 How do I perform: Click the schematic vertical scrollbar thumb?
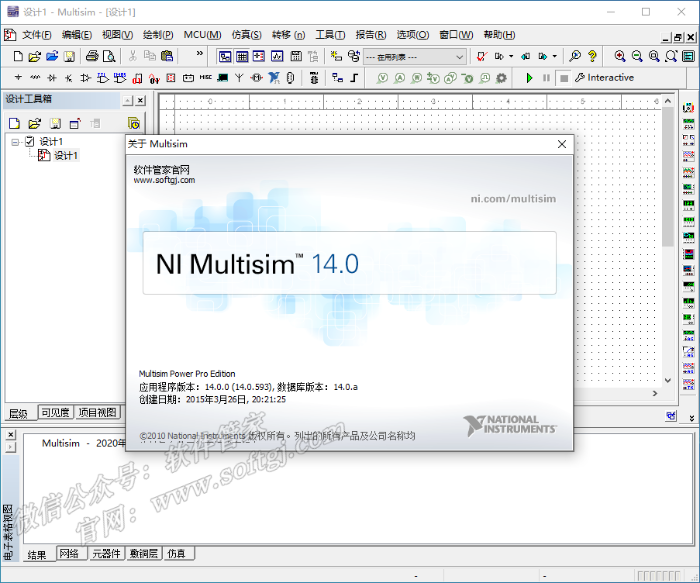668,176
